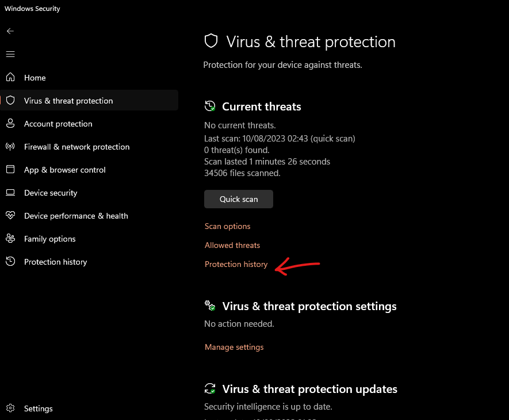Screen dimensions: 509x420
Task: Toggle the hamburger navigation menu
Action: click(10, 54)
